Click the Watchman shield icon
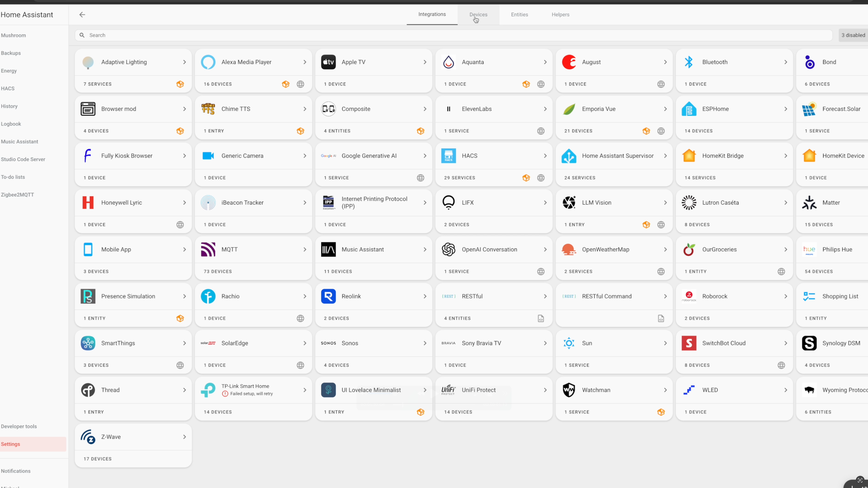The width and height of the screenshot is (868, 488). (x=569, y=390)
